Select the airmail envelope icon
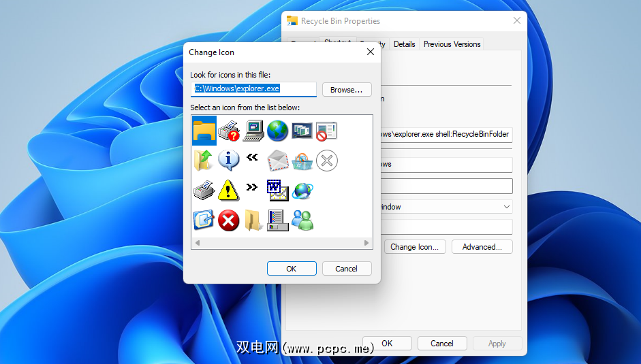Viewport: 641px width, 364px height. click(277, 160)
